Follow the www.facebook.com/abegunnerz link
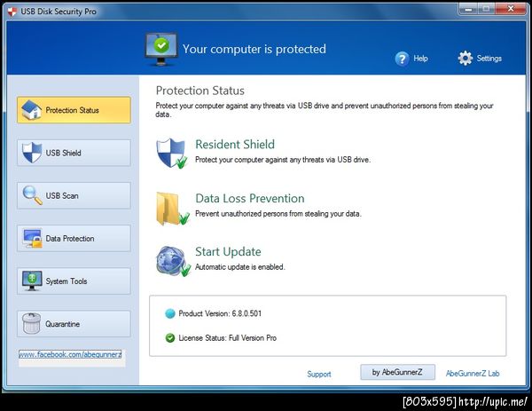The height and width of the screenshot is (411, 532). [x=70, y=354]
